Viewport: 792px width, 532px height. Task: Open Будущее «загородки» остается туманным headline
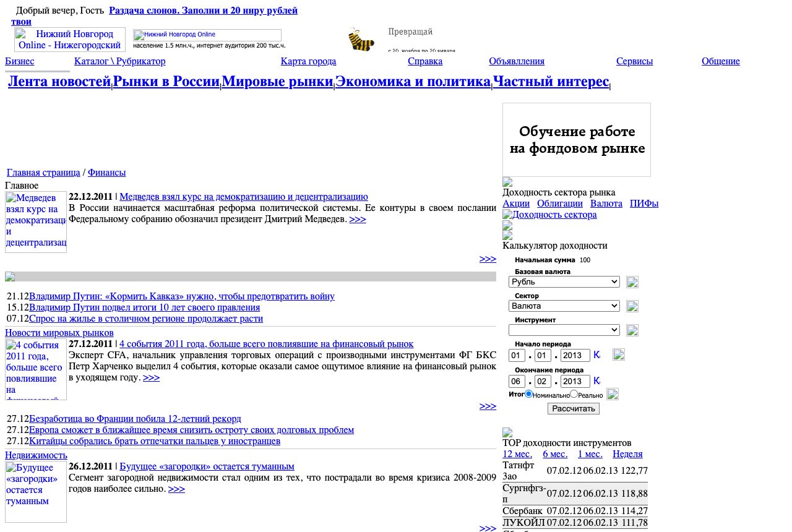click(207, 466)
